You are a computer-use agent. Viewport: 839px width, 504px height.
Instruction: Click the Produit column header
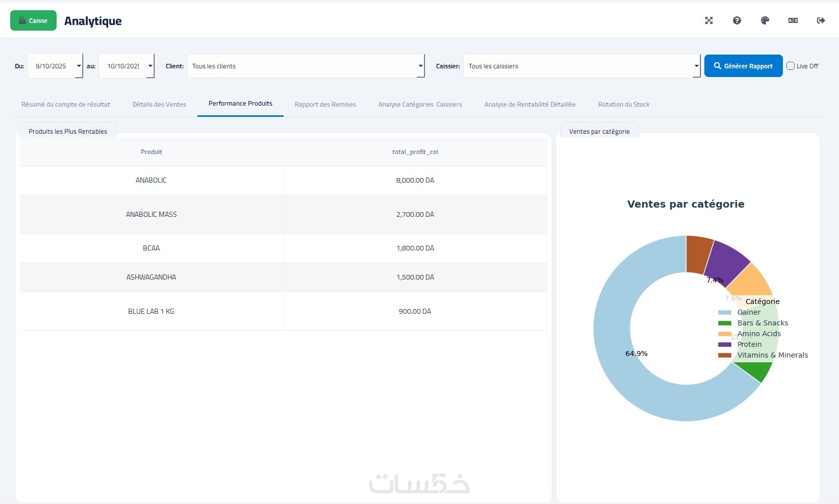coord(151,152)
